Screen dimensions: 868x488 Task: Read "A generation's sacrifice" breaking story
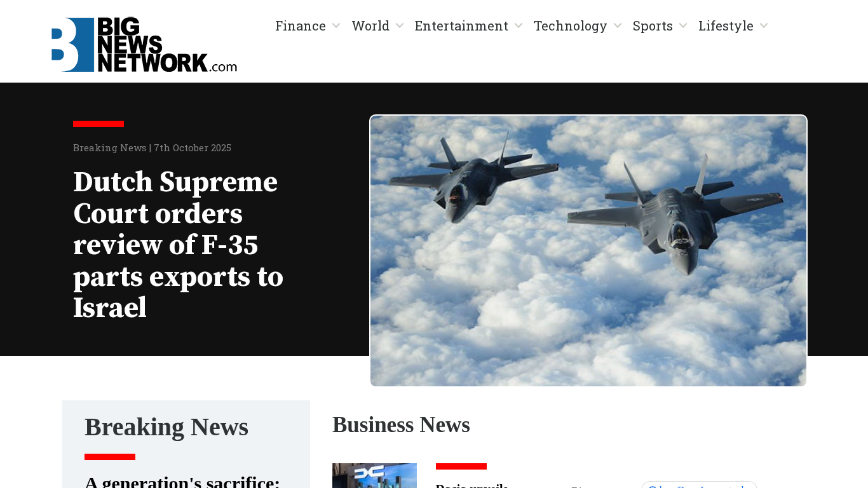182,482
